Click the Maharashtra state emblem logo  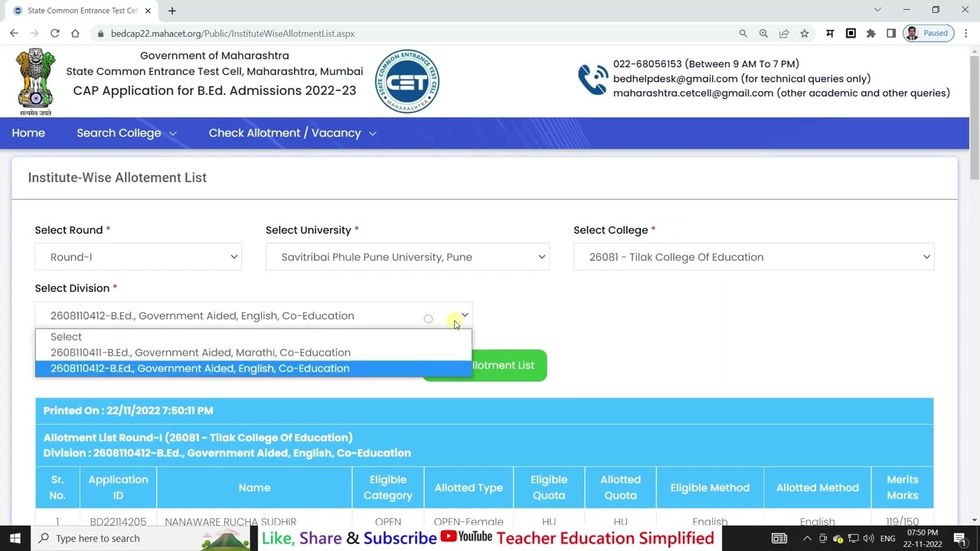pos(36,82)
